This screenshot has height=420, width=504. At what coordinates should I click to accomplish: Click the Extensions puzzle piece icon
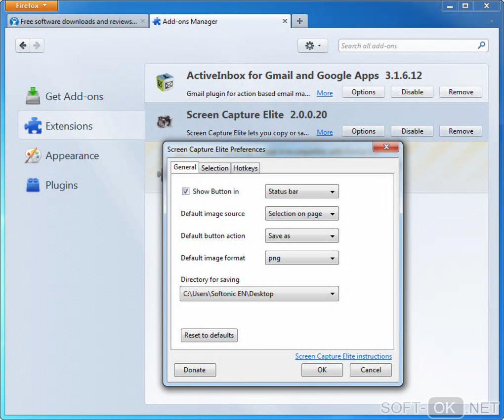point(33,125)
